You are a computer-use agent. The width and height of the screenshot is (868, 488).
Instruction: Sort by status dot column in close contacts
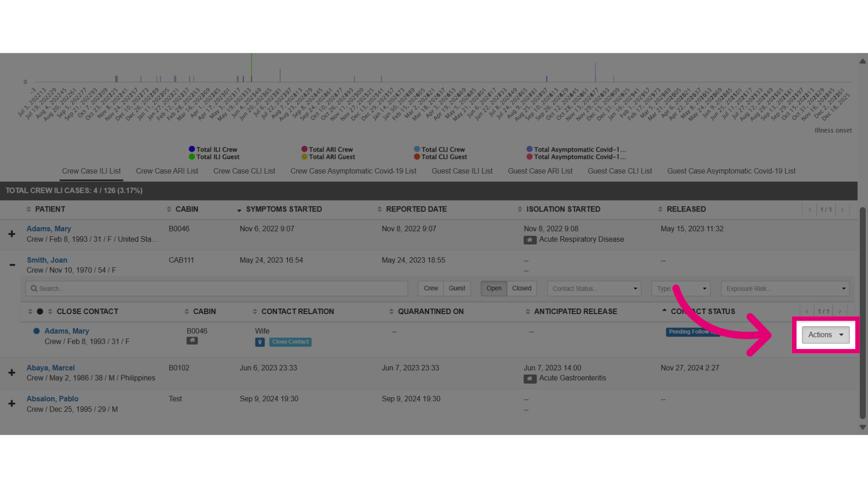tap(36, 312)
